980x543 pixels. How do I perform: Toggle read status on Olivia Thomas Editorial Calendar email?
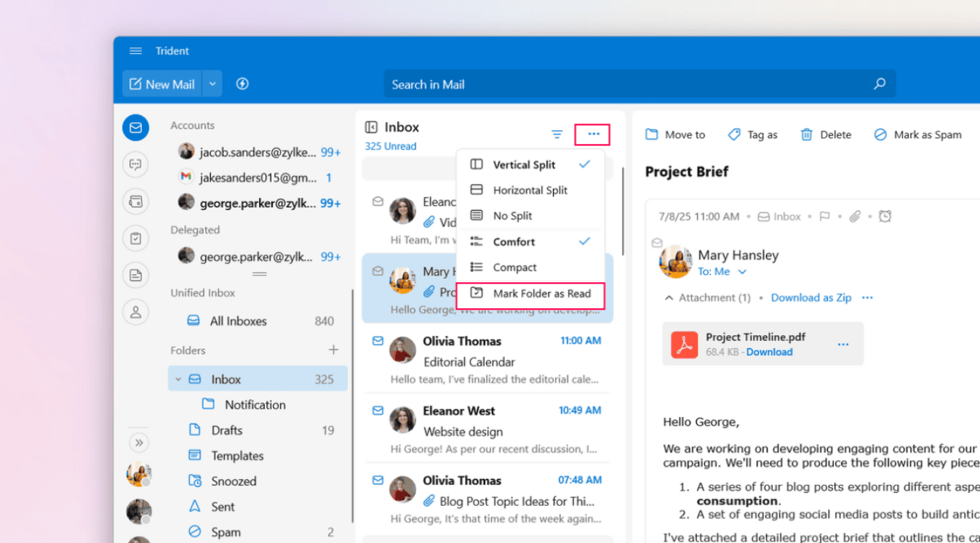pos(378,340)
